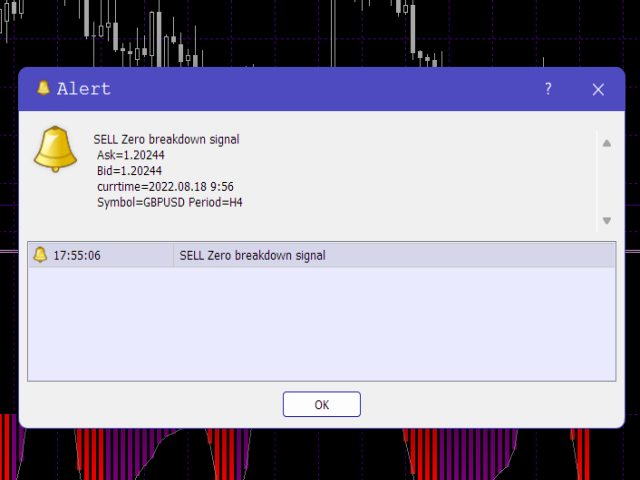Click the message scroll down arrow
The height and width of the screenshot is (480, 640).
click(607, 220)
